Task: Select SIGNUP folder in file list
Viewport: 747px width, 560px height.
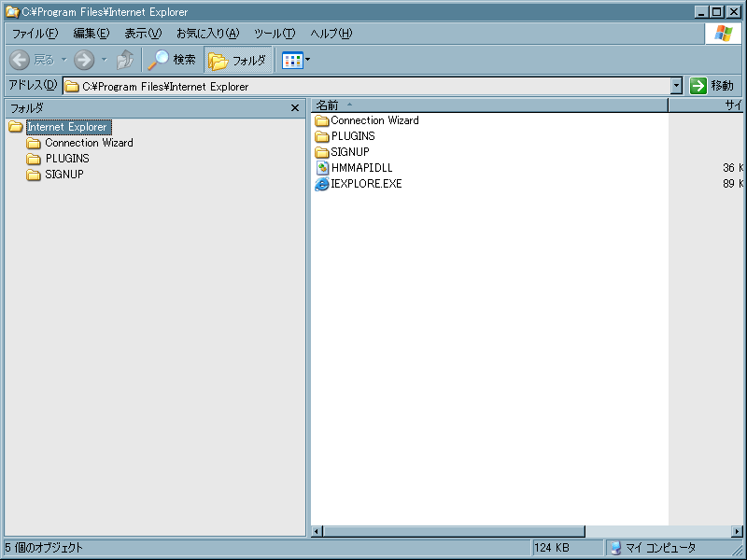Action: (x=350, y=152)
